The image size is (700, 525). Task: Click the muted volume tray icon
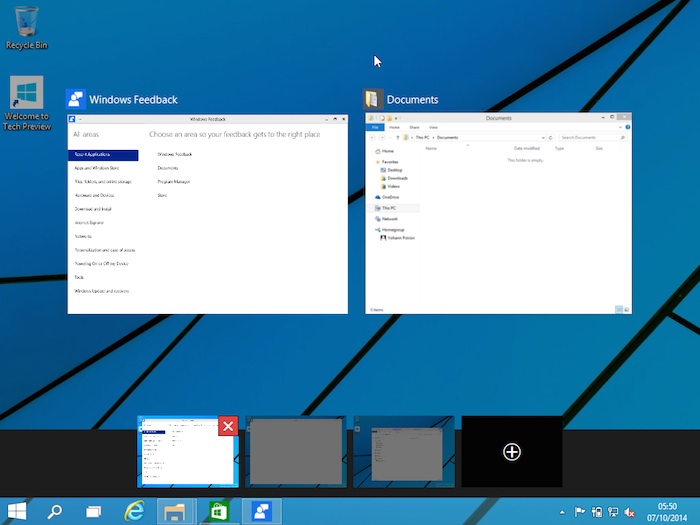click(630, 511)
